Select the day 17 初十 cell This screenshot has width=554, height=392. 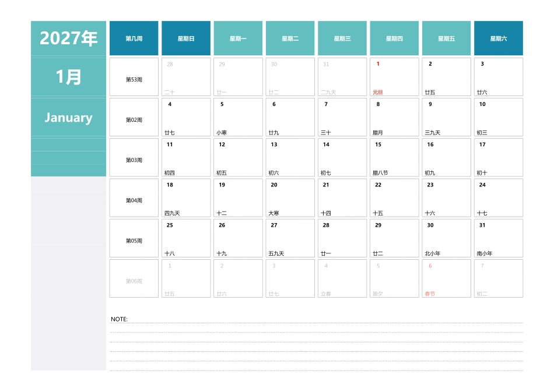(x=499, y=157)
